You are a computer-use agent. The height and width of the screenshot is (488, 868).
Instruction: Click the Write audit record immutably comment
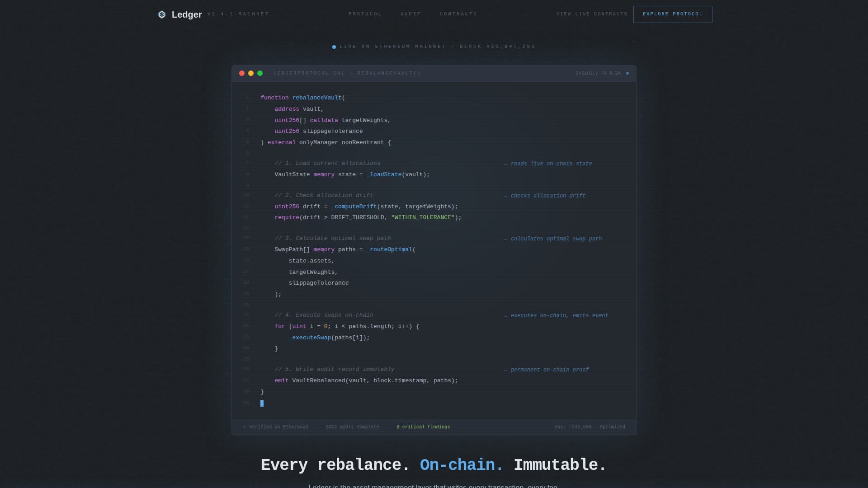[335, 369]
